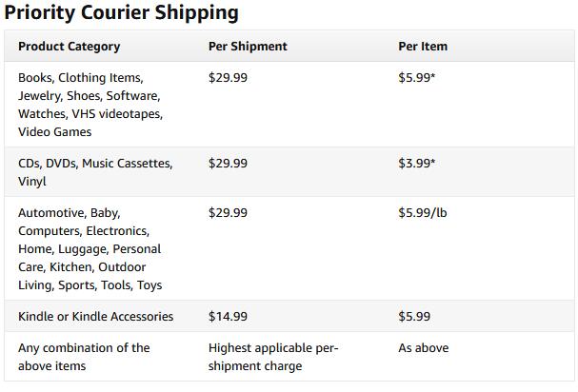Image resolution: width=578 pixels, height=392 pixels.
Task: Select the Per Item column header
Action: [x=423, y=47]
